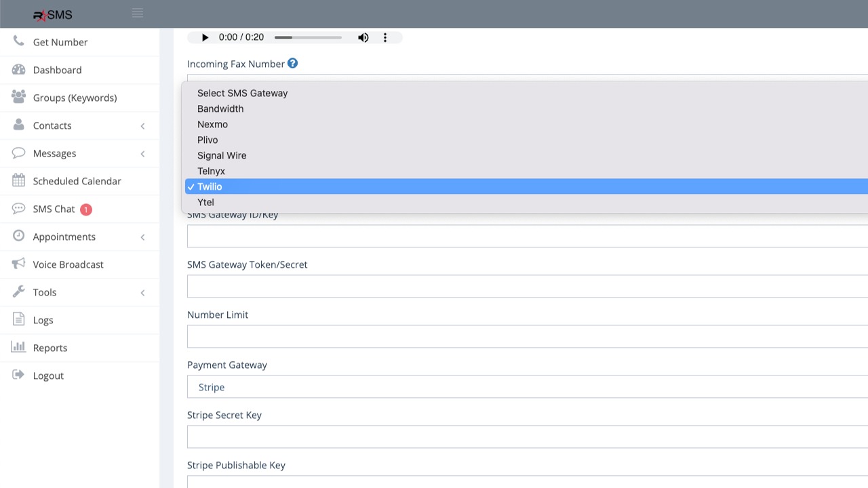The width and height of the screenshot is (868, 488).
Task: Toggle the sidebar hamburger menu icon
Action: click(138, 13)
